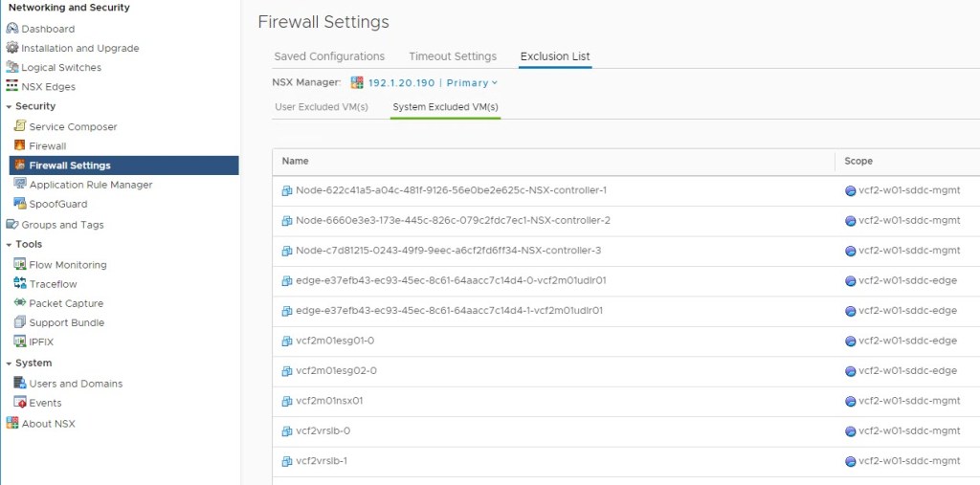Open Application Rule Manager
The image size is (980, 485).
point(90,185)
